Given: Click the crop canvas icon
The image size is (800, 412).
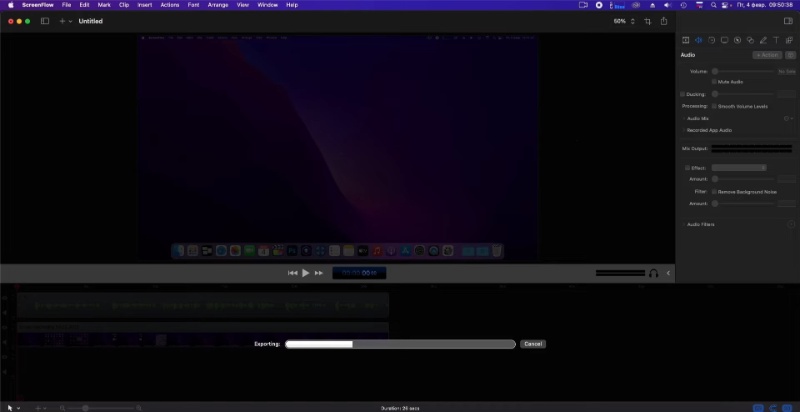Looking at the screenshot, I should (647, 21).
